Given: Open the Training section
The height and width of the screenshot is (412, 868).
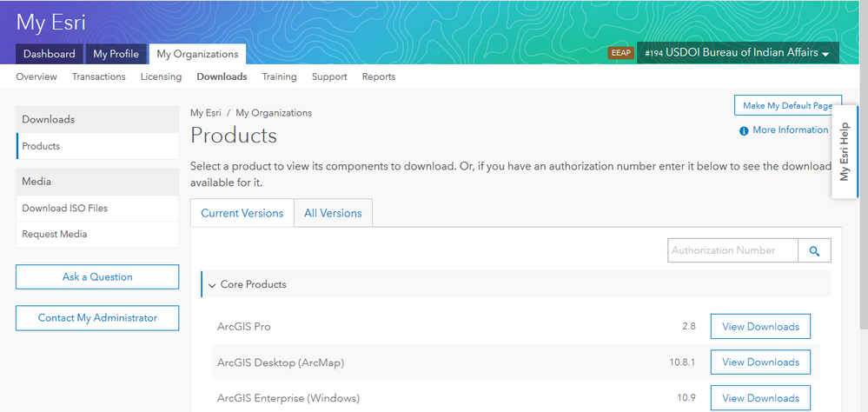Looking at the screenshot, I should click(279, 77).
